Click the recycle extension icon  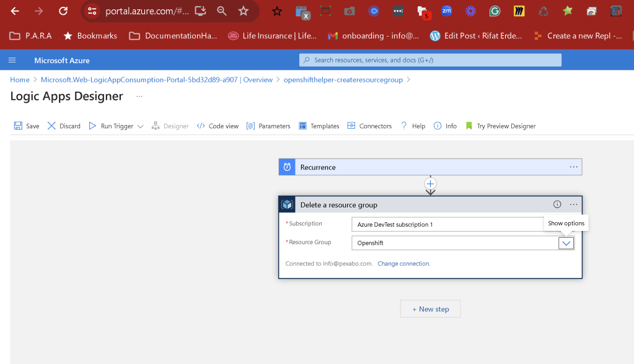[543, 11]
